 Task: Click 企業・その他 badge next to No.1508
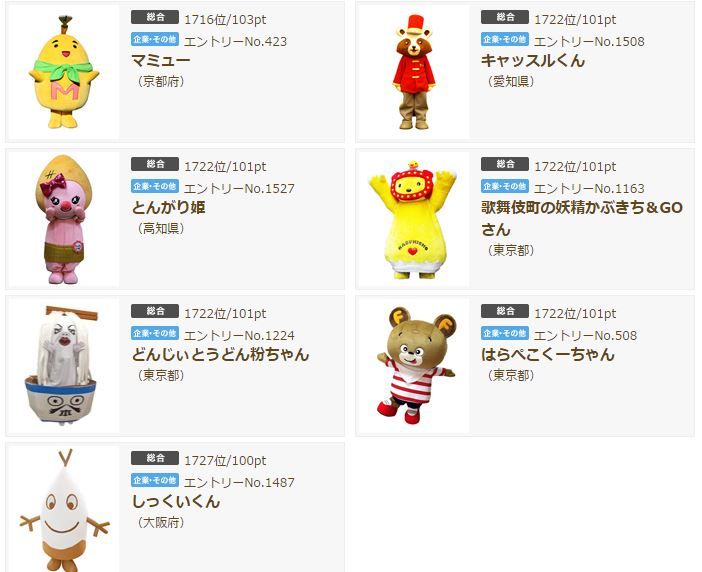[505, 39]
